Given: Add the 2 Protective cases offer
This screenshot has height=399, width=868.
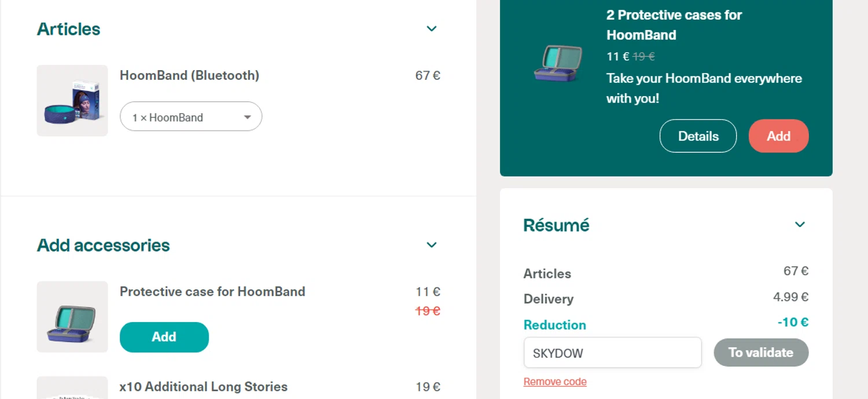Looking at the screenshot, I should pyautogui.click(x=779, y=136).
